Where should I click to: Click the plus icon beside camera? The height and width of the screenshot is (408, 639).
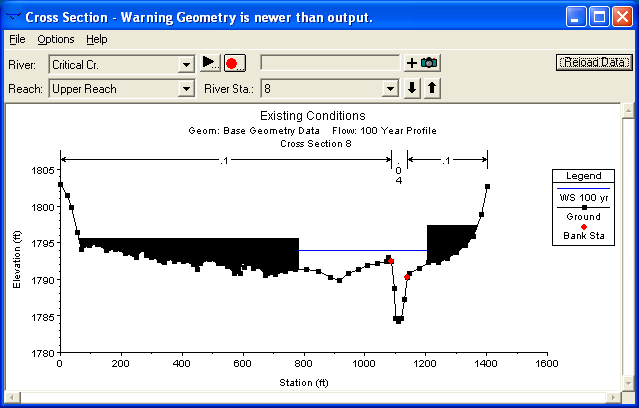click(x=411, y=63)
